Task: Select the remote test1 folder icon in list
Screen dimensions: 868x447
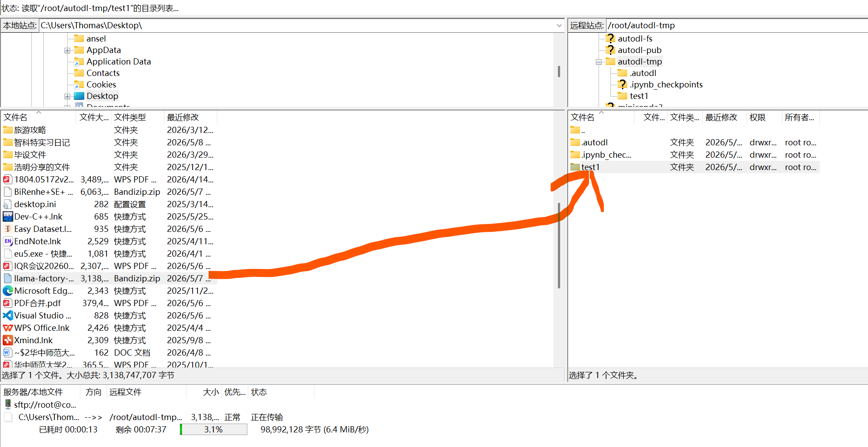Action: pyautogui.click(x=575, y=167)
